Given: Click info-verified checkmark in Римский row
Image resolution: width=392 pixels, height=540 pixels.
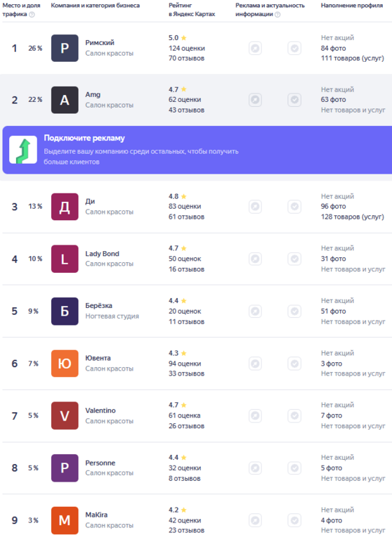Looking at the screenshot, I should 294,49.
